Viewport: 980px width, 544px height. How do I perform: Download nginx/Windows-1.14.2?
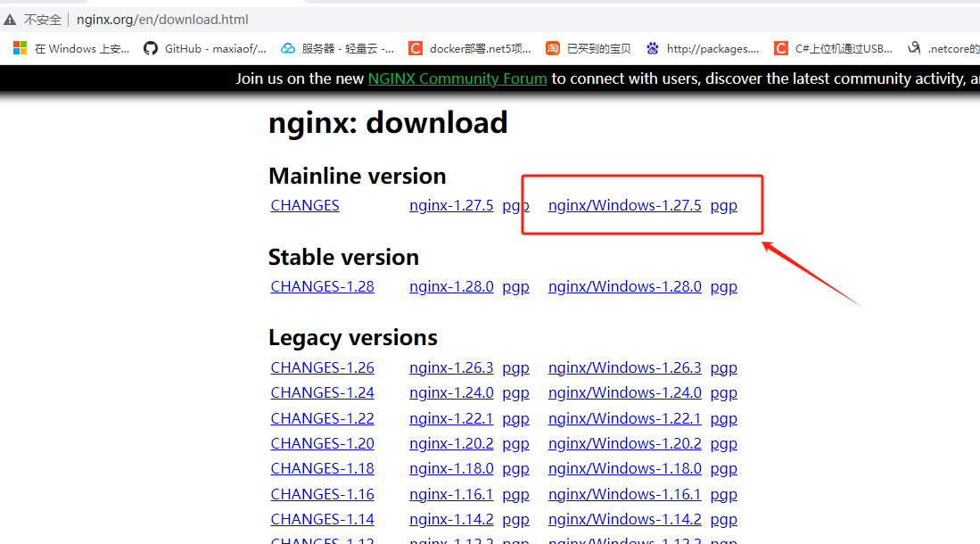(625, 519)
